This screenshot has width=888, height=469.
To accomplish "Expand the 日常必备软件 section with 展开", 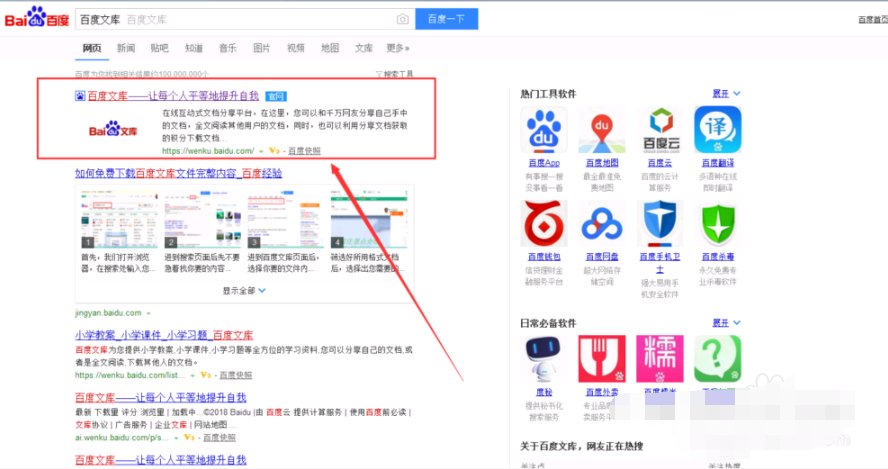I will point(726,323).
